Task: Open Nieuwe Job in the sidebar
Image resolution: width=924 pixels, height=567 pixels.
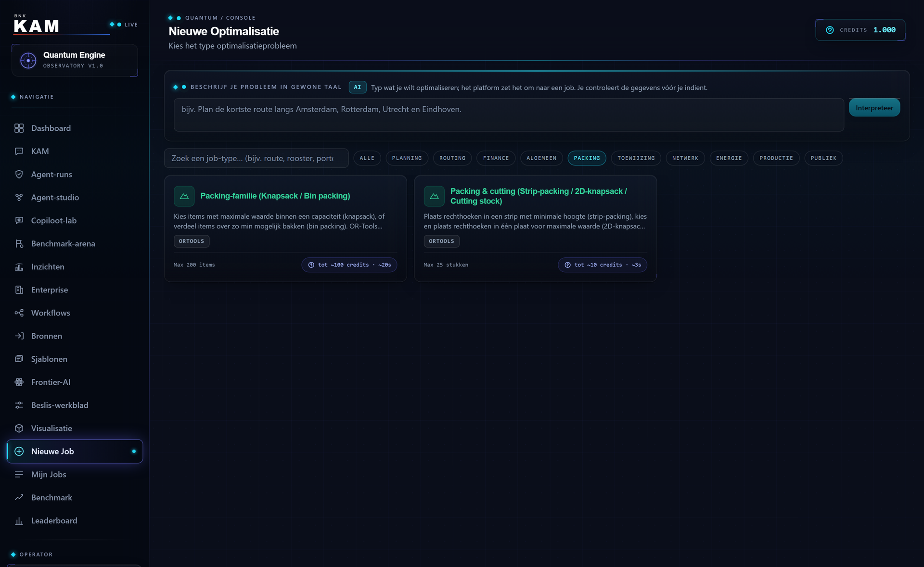Action: pyautogui.click(x=75, y=451)
